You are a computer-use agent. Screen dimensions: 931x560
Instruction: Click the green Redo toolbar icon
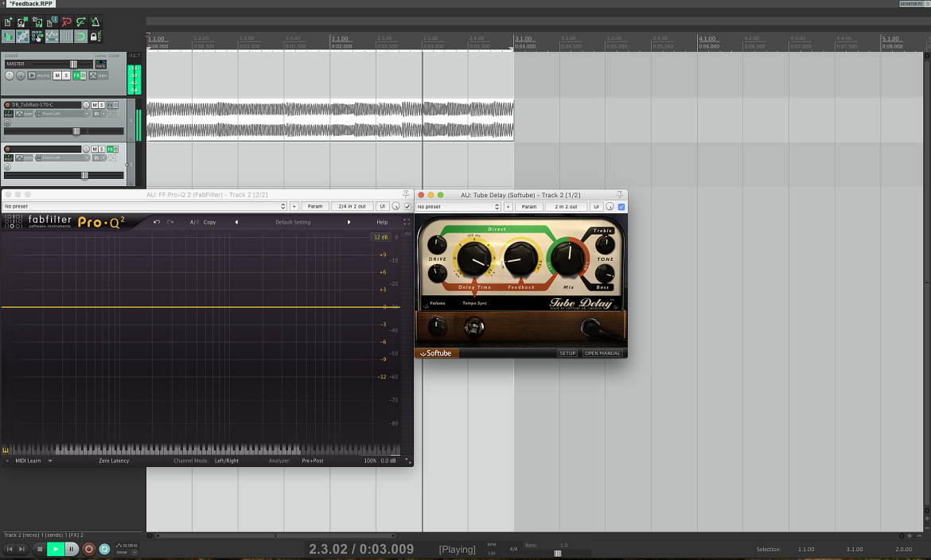(81, 22)
